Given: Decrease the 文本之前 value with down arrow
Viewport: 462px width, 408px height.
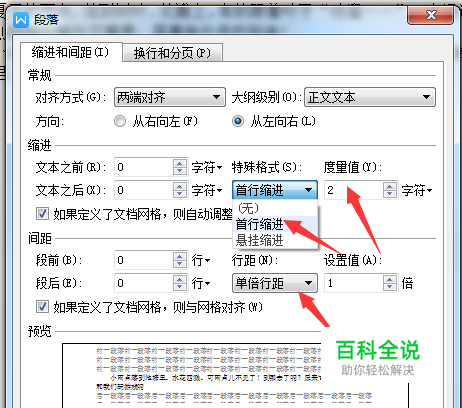Looking at the screenshot, I should pos(180,171).
